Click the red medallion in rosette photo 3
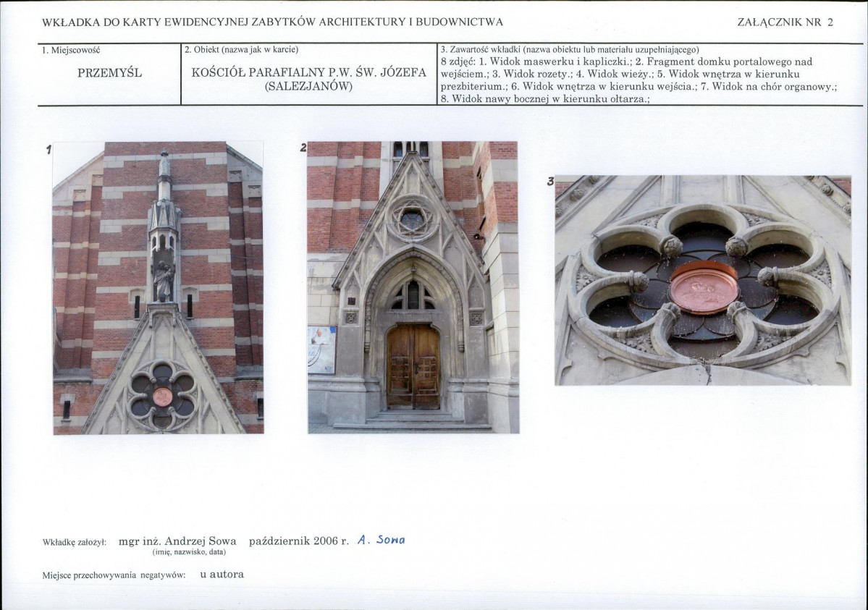 pyautogui.click(x=704, y=287)
